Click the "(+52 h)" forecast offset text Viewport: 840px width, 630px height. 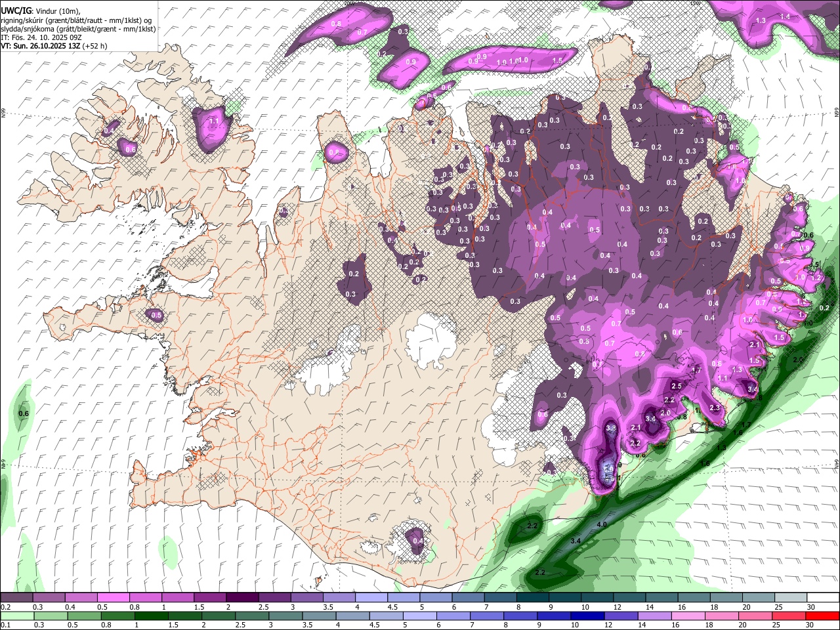(x=94, y=46)
